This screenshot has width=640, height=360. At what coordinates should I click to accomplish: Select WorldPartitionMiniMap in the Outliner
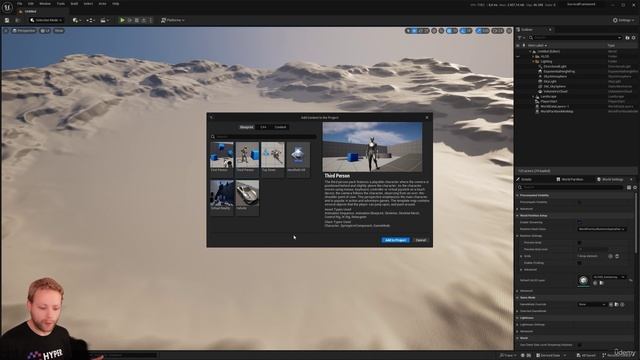click(556, 111)
